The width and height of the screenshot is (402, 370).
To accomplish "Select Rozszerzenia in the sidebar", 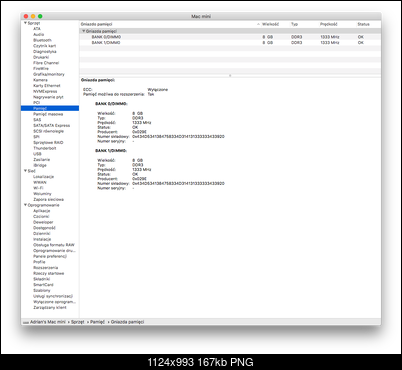I will 45,268.
